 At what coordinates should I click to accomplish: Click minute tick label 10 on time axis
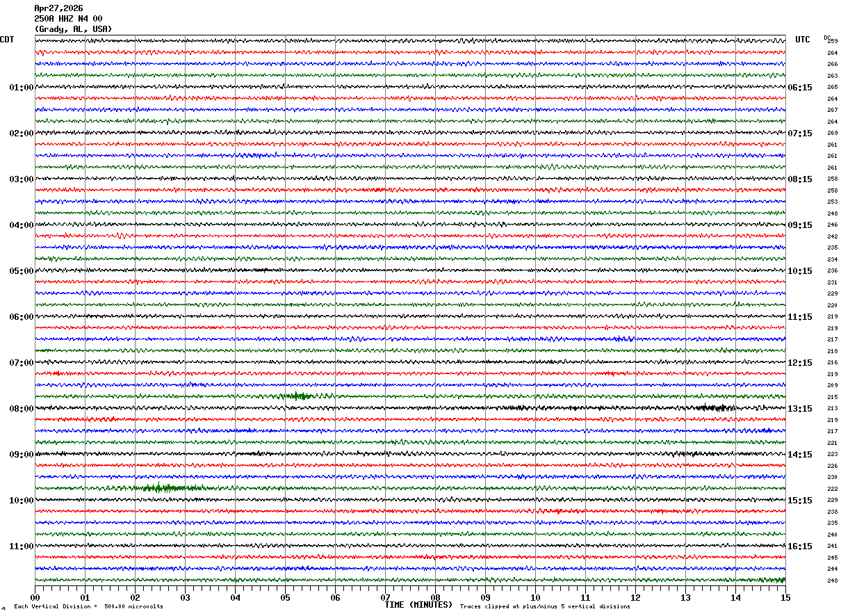(535, 597)
